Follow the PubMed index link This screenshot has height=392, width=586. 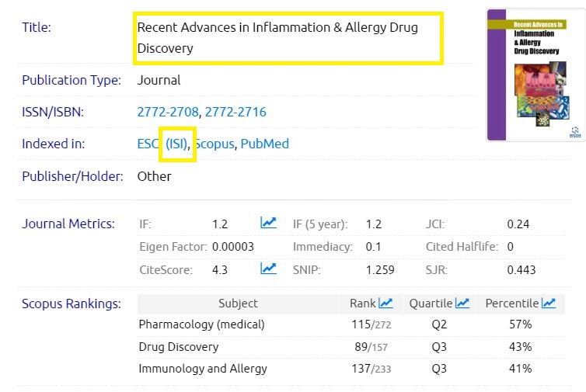point(264,144)
